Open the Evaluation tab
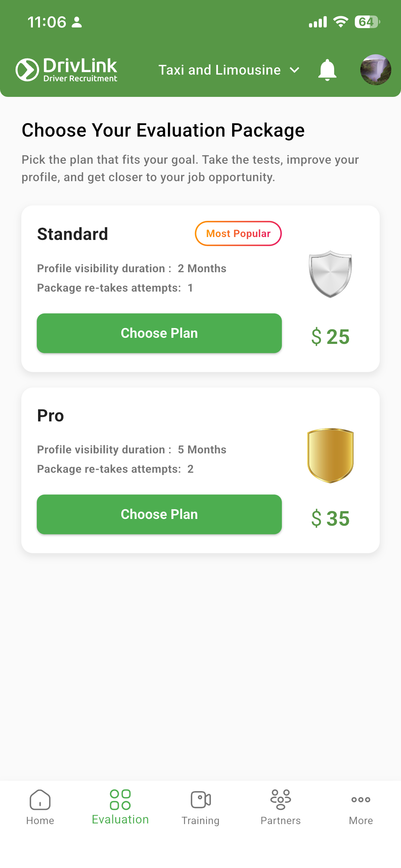The image size is (401, 868). coord(120,807)
